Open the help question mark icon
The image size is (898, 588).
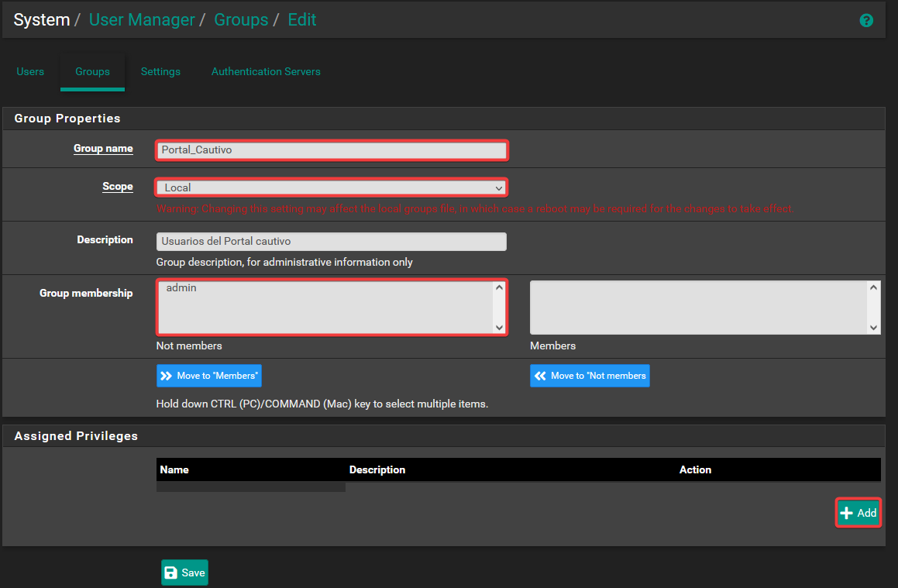point(866,21)
